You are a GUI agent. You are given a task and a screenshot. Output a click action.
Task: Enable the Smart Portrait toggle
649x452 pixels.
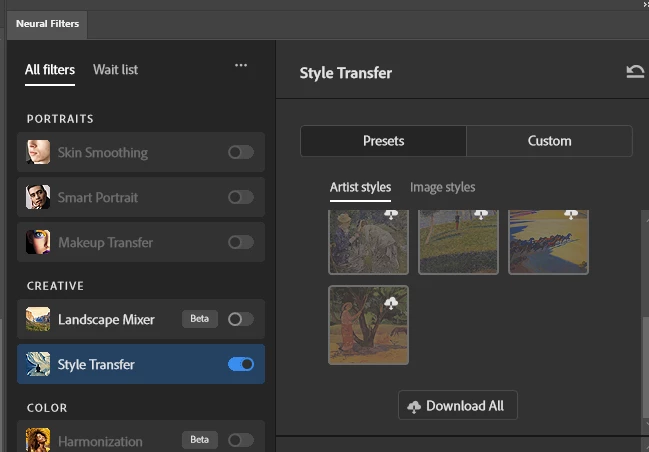click(x=241, y=197)
